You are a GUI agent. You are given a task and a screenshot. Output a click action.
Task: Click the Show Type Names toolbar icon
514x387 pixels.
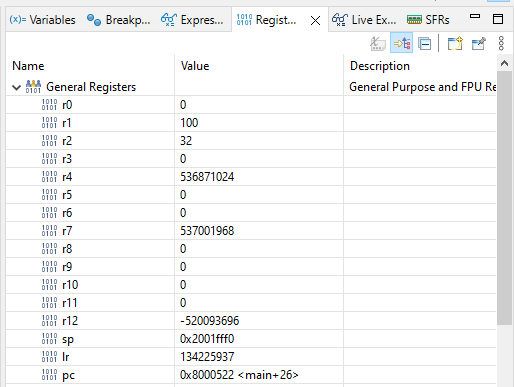[x=378, y=44]
